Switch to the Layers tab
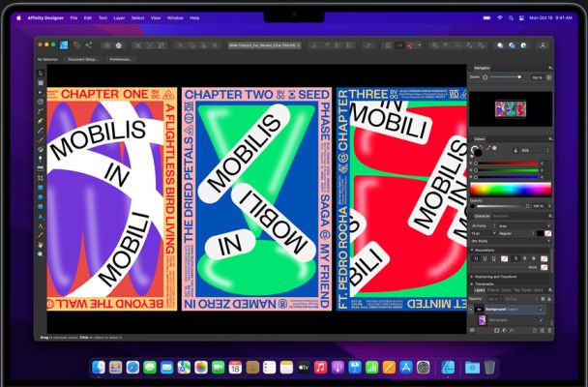The image size is (588, 387). pos(478,290)
